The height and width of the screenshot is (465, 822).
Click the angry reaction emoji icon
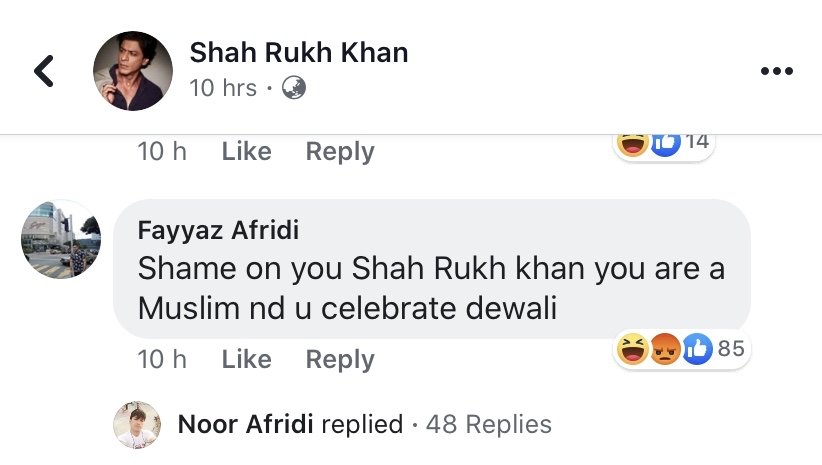664,349
